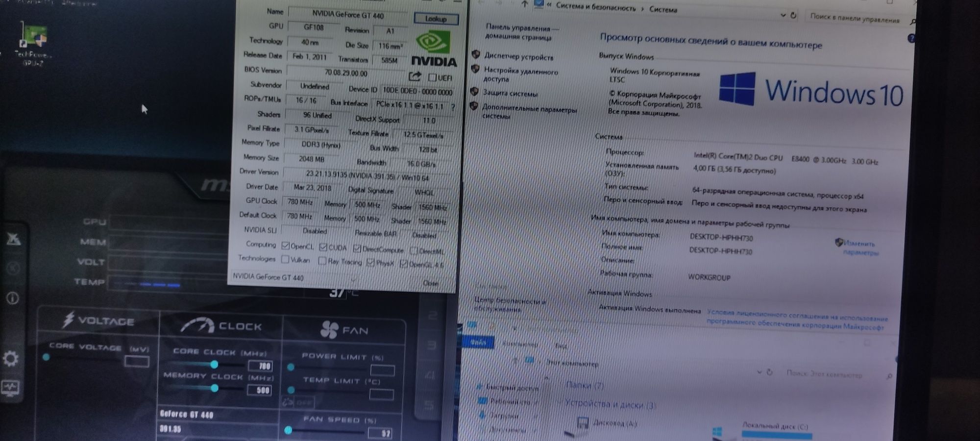The height and width of the screenshot is (441, 980).
Task: Click the NVIDIA logo in GPU-Z
Action: coord(434,49)
